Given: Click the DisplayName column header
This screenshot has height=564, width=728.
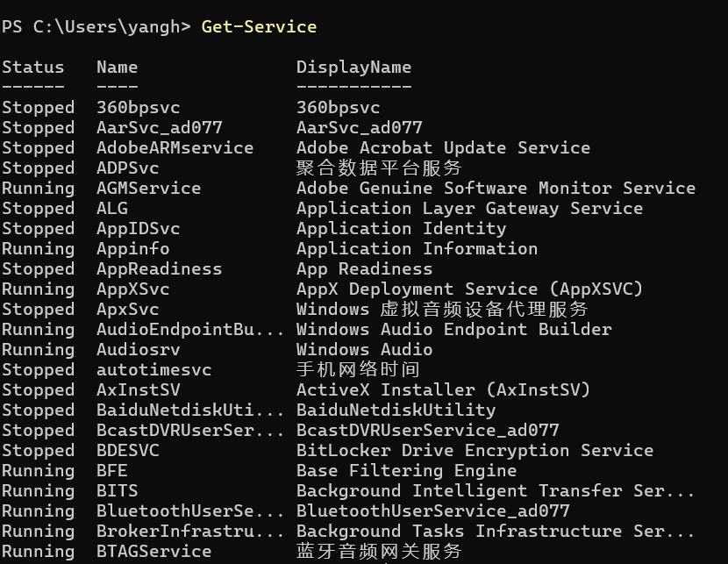Looking at the screenshot, I should click(x=353, y=67).
